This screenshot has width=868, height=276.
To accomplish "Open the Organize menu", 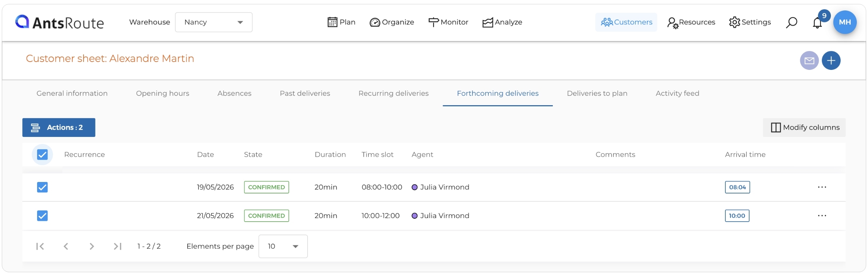I will tap(392, 22).
